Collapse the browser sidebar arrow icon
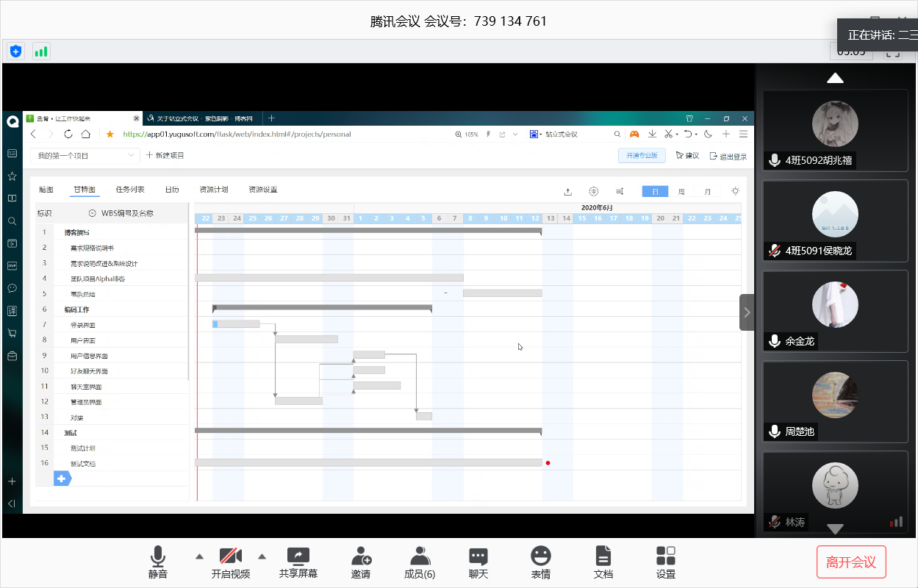 pyautogui.click(x=12, y=503)
